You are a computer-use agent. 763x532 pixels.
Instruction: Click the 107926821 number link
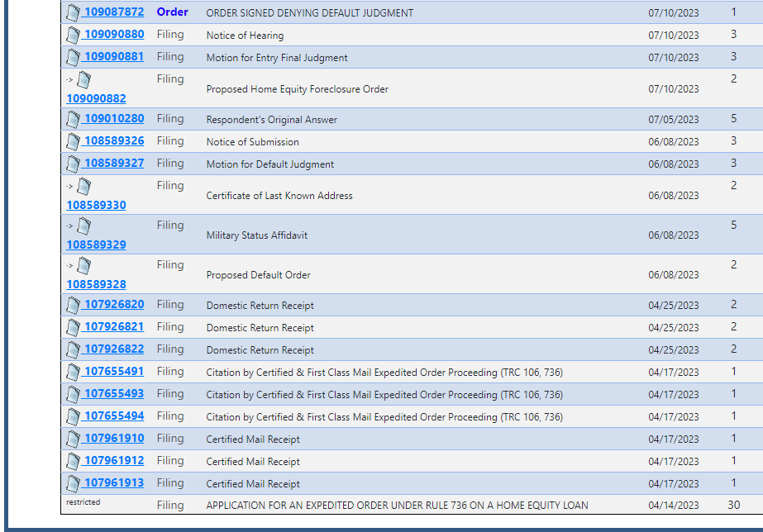pos(114,327)
